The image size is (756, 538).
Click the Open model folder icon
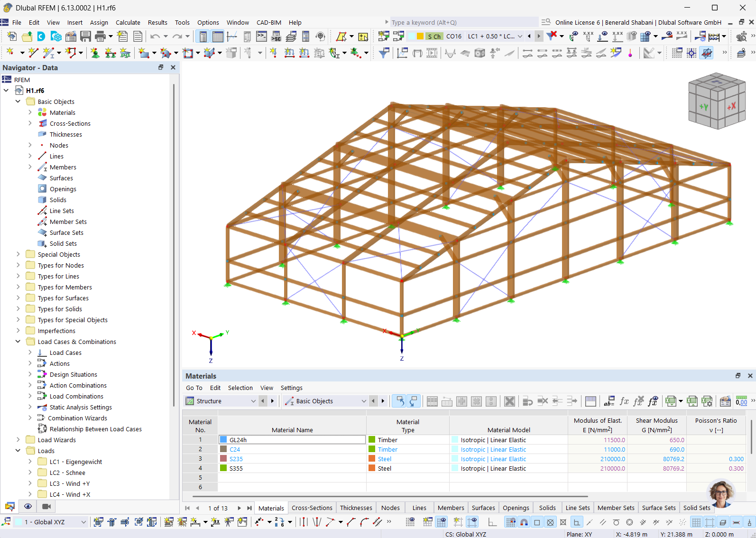(x=27, y=36)
